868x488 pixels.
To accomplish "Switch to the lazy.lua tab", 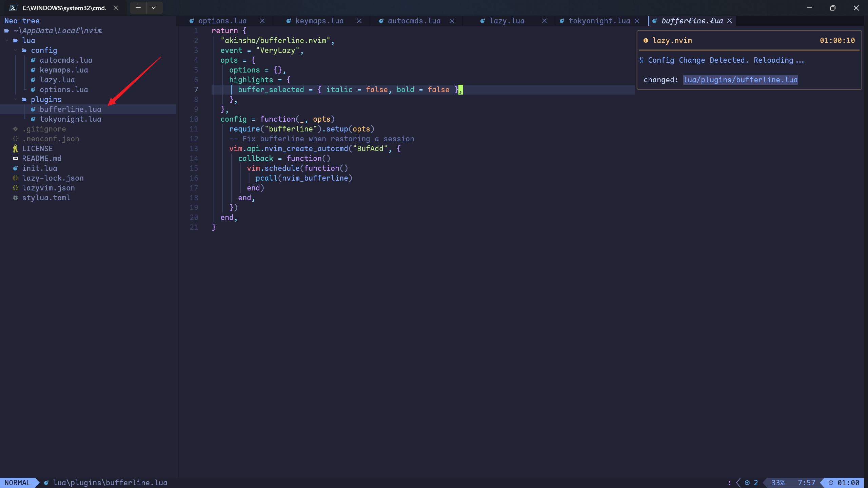I will 507,21.
